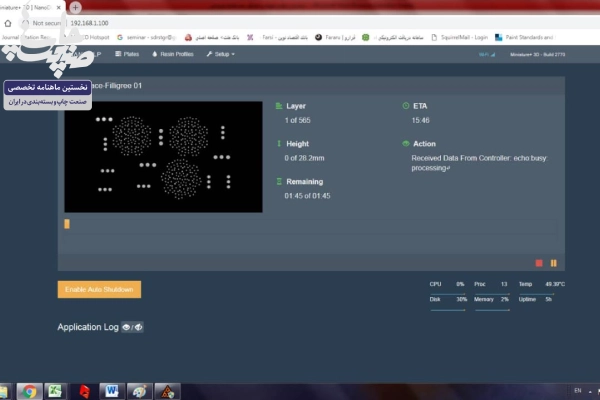This screenshot has width=600, height=400.
Task: Enable Auto Shutdown
Action: 99,289
